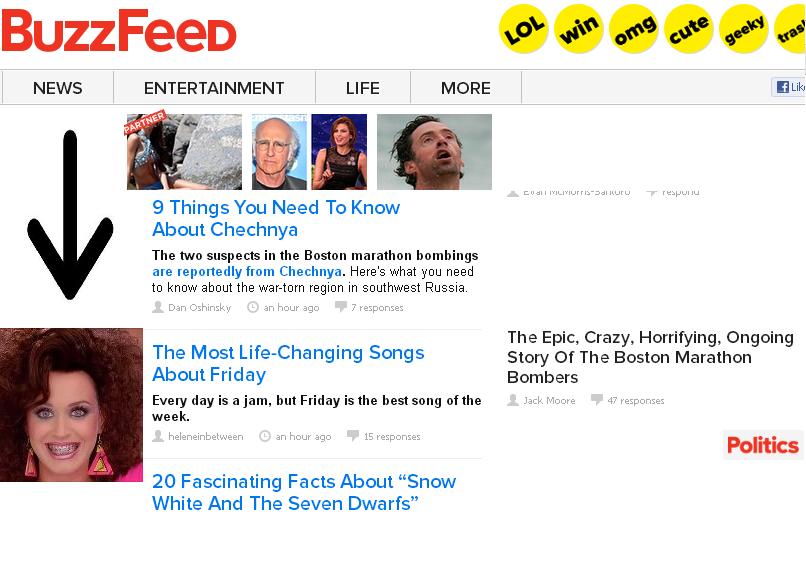Open 20 Fascinating Facts Snow White article
The height and width of the screenshot is (563, 806).
click(304, 492)
